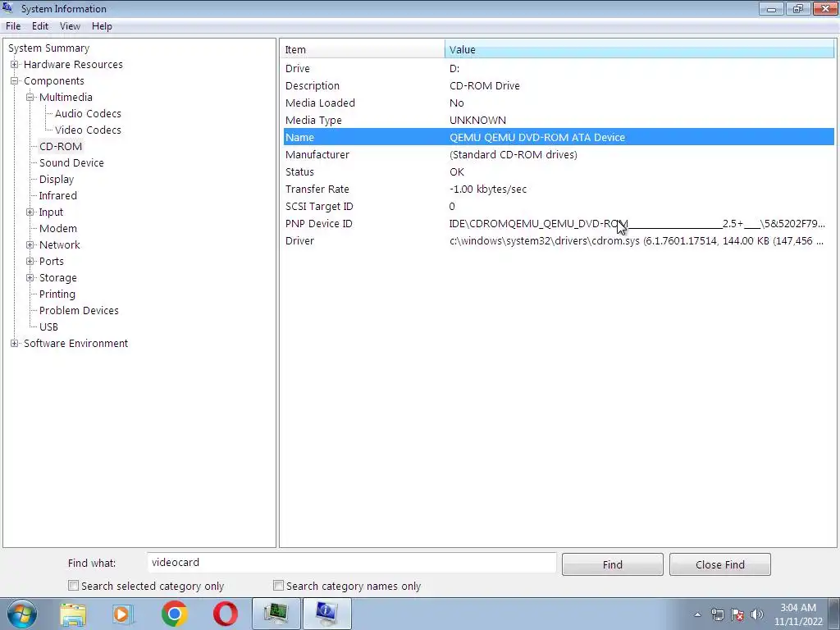Click the System Information taskbar icon
840x630 pixels.
pos(327,614)
